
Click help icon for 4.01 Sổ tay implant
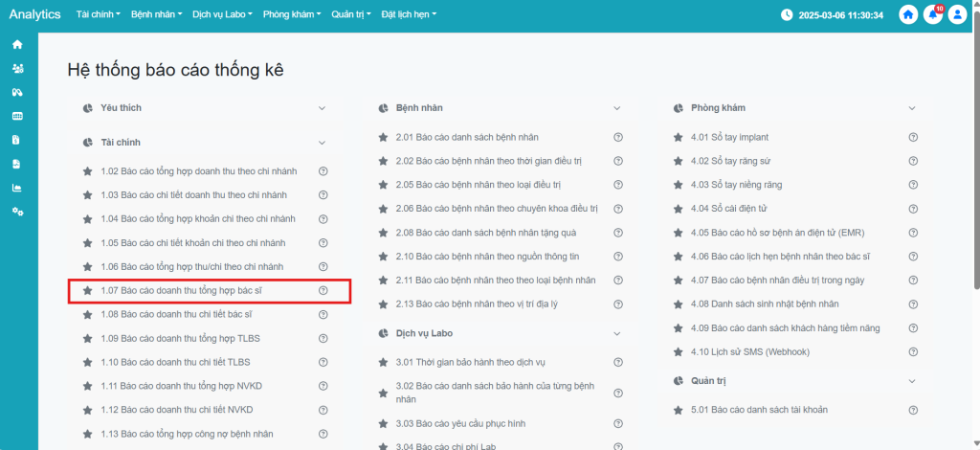coord(913,137)
